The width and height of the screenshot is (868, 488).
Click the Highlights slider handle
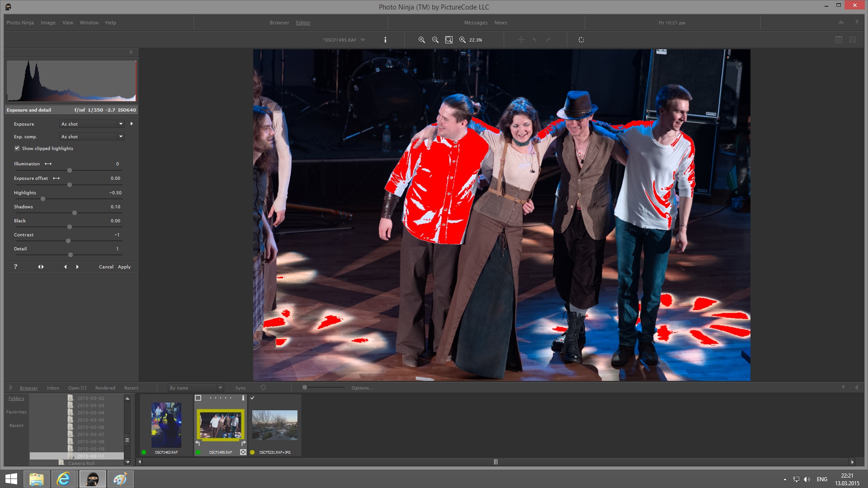pos(43,199)
